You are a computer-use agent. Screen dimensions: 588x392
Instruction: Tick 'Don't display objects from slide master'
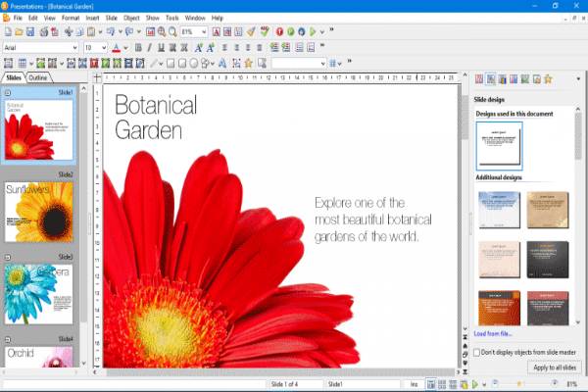[x=477, y=351]
